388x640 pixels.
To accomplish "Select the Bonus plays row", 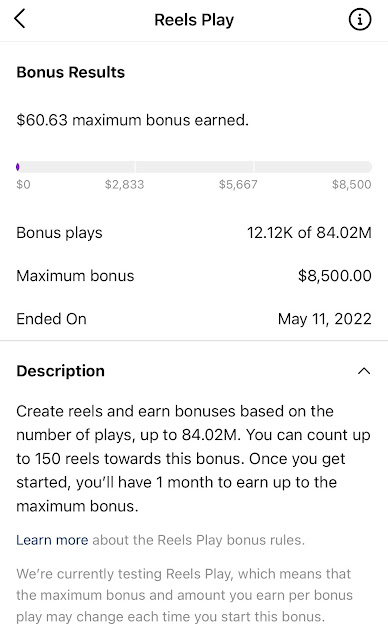I will tap(194, 233).
